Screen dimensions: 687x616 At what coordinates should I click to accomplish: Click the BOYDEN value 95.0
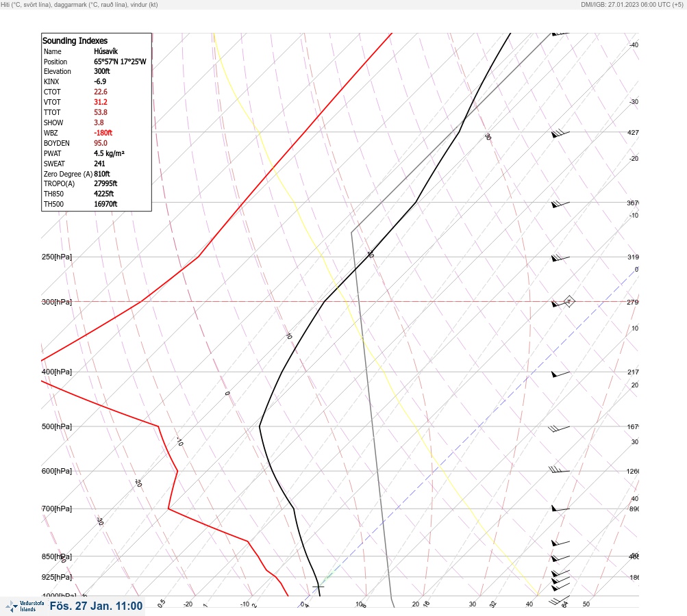click(x=100, y=143)
